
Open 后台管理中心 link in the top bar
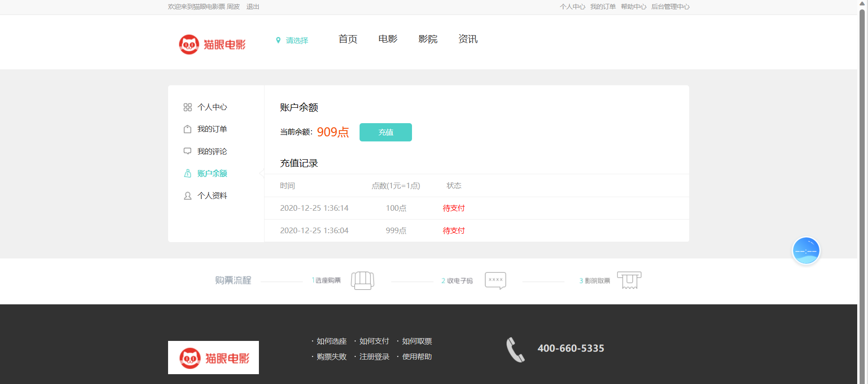(x=670, y=7)
